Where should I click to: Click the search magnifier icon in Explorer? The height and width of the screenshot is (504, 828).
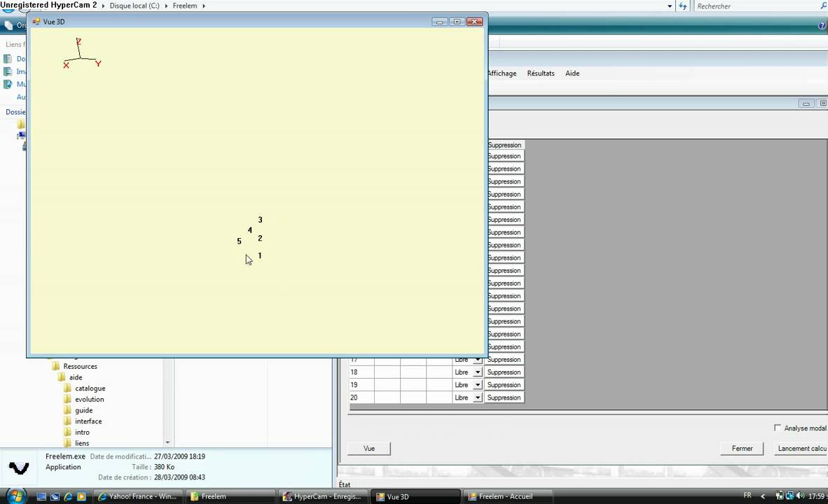(823, 6)
